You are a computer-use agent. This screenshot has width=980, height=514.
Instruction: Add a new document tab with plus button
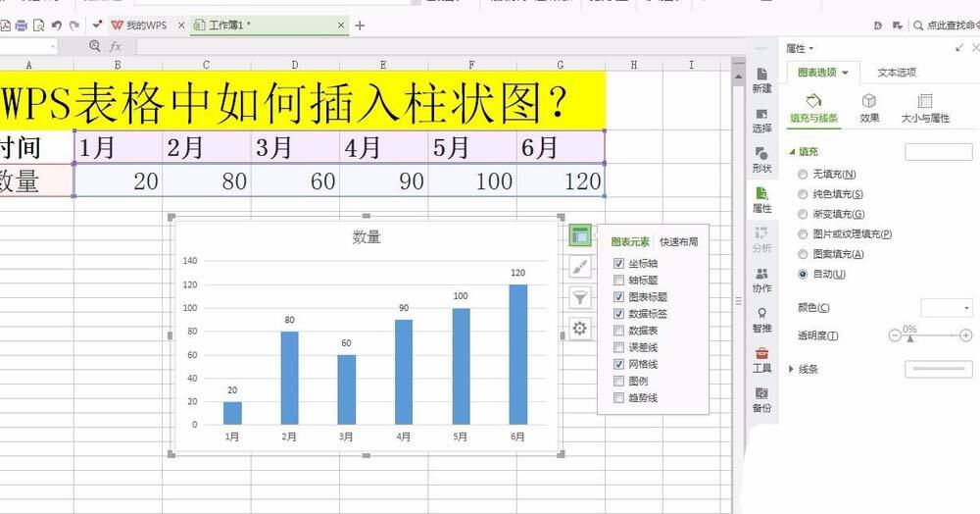360,25
